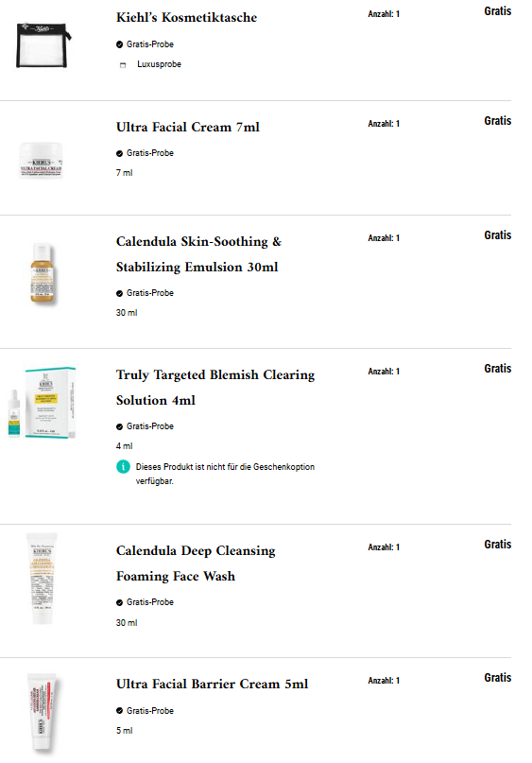This screenshot has height=763, width=532.
Task: Open the Ultra Facial Barrier Cream 5ml title
Action: (x=212, y=685)
